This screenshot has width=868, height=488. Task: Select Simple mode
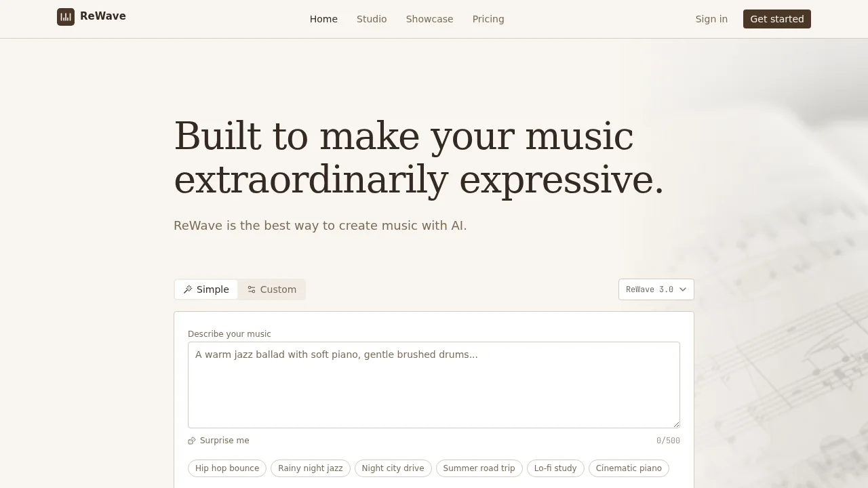point(206,289)
